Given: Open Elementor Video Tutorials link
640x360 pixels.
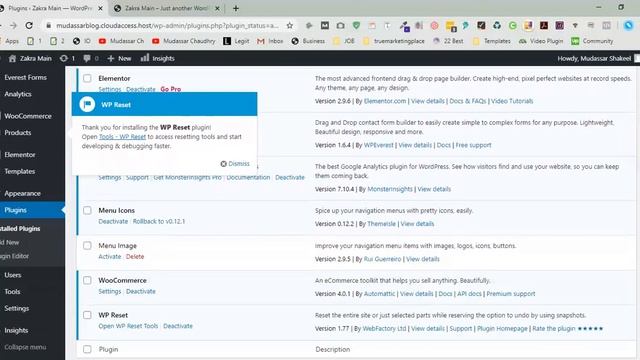Looking at the screenshot, I should point(512,101).
